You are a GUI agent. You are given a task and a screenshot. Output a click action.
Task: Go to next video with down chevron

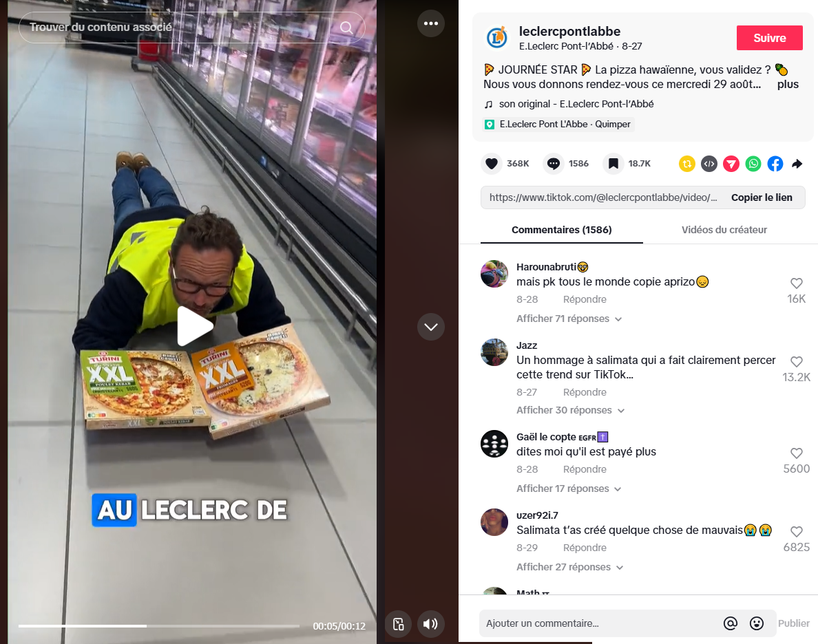(431, 327)
